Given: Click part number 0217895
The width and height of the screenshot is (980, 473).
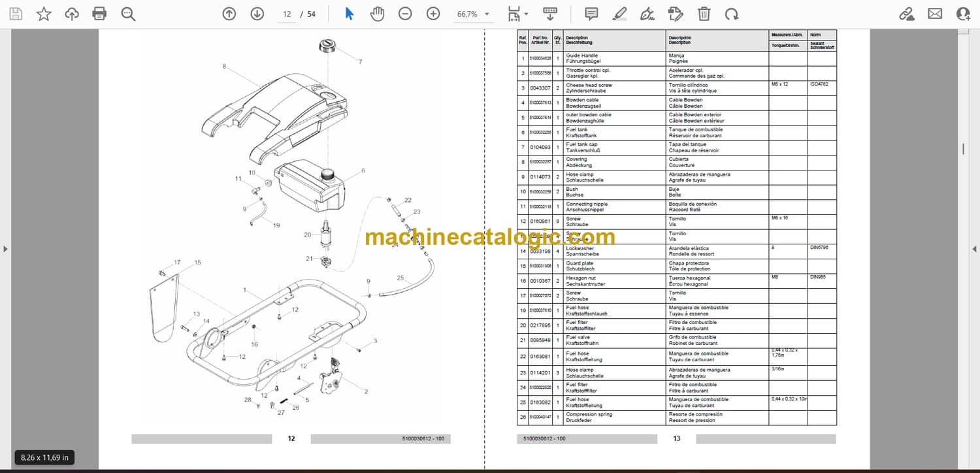Looking at the screenshot, I should coord(540,325).
